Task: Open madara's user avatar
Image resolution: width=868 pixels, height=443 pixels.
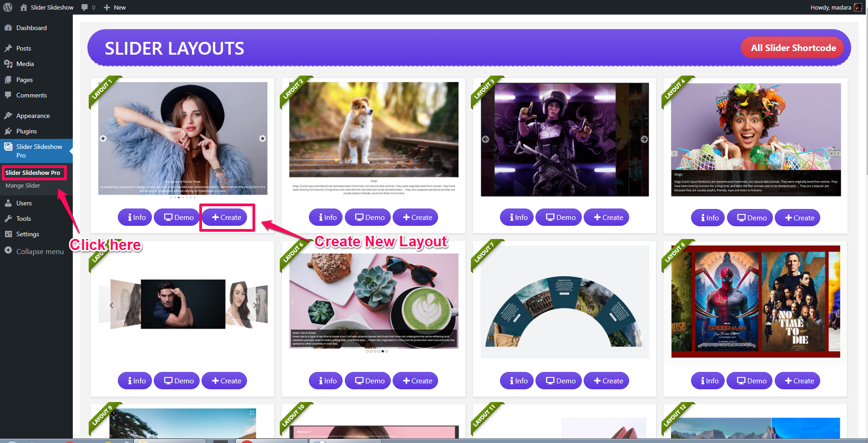Action: click(x=858, y=7)
